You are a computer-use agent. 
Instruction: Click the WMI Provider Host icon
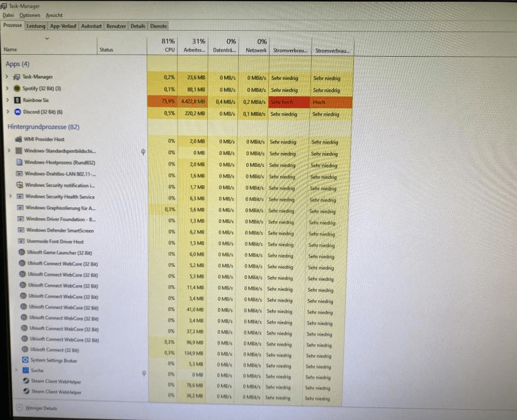tap(18, 139)
